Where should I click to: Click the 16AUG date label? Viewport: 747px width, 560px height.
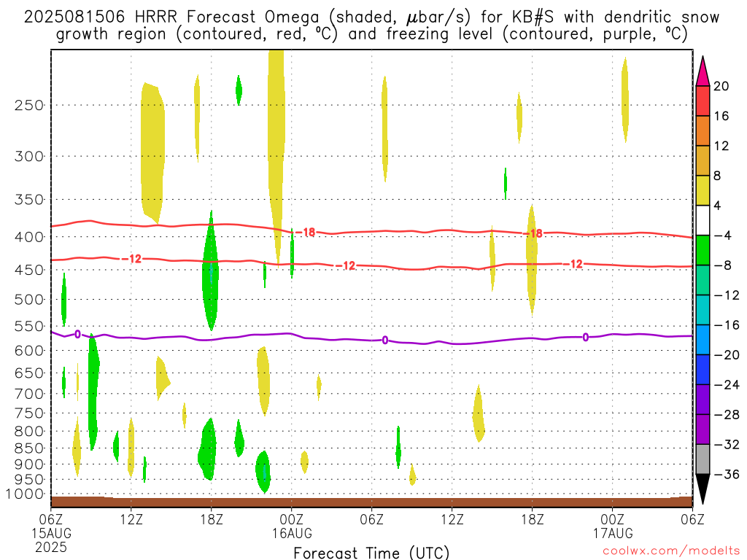[x=292, y=533]
